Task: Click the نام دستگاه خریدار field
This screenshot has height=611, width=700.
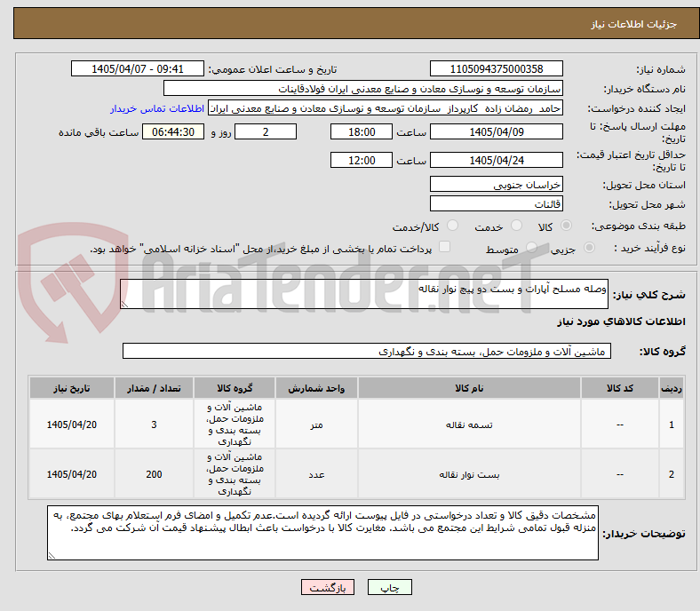Action: 363,89
